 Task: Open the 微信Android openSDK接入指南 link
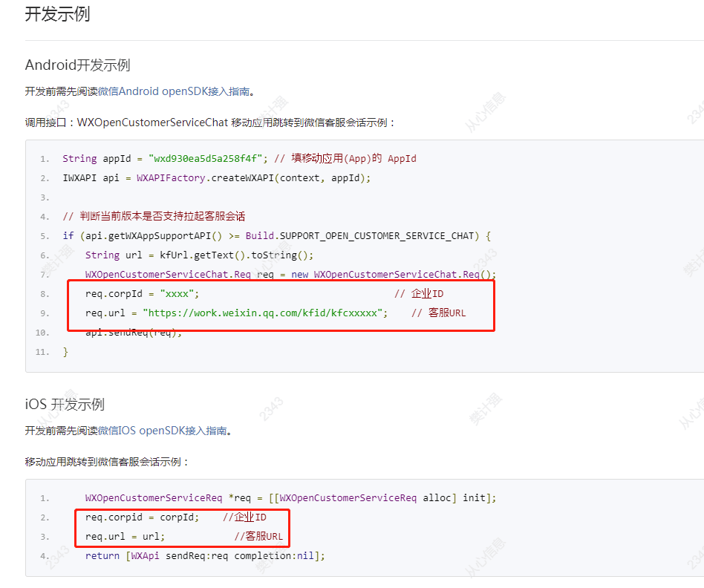point(174,91)
